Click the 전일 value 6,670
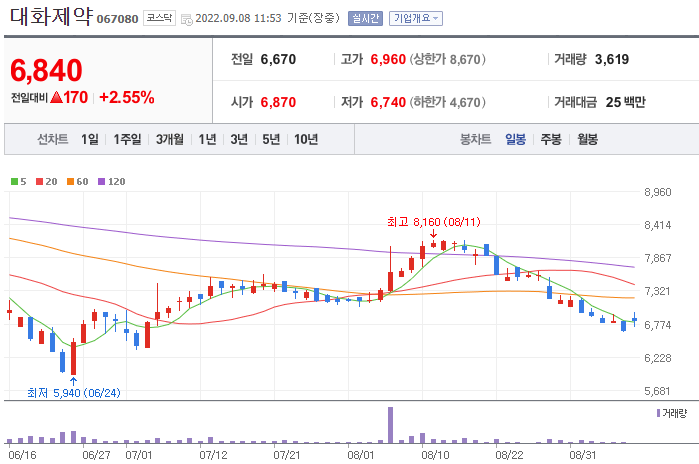The width and height of the screenshot is (699, 464). coord(278,59)
